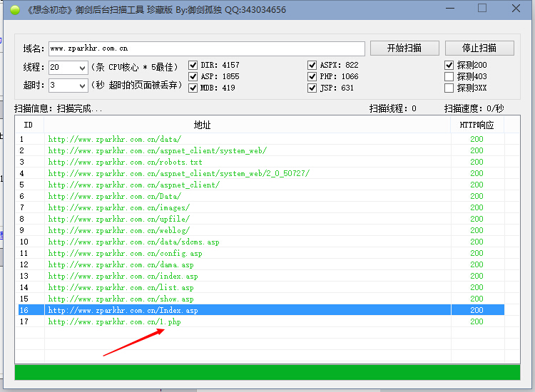This screenshot has width=535, height=392.
Task: Select the /images/ result row
Action: point(261,207)
